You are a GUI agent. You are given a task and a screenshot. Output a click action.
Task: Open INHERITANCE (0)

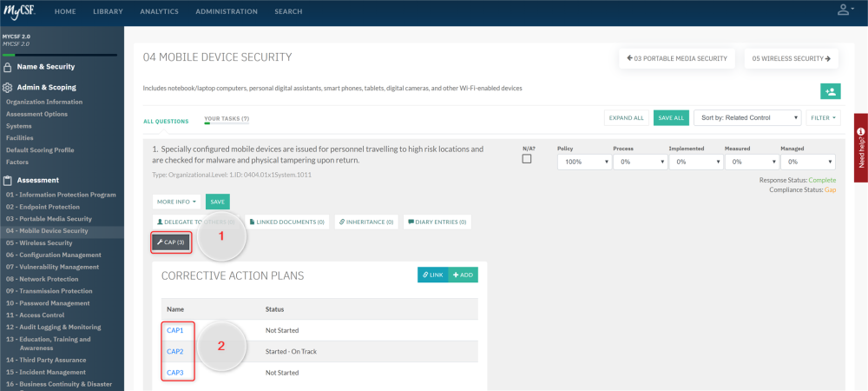click(x=366, y=222)
